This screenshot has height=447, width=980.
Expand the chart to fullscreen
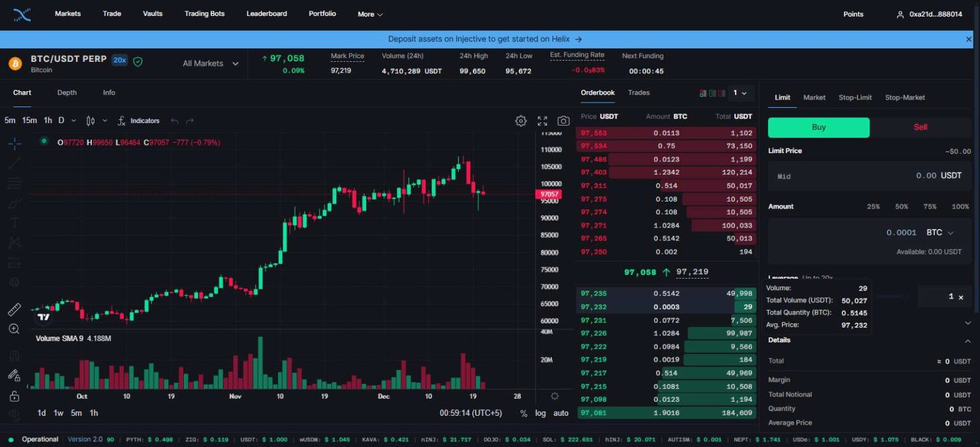[542, 121]
